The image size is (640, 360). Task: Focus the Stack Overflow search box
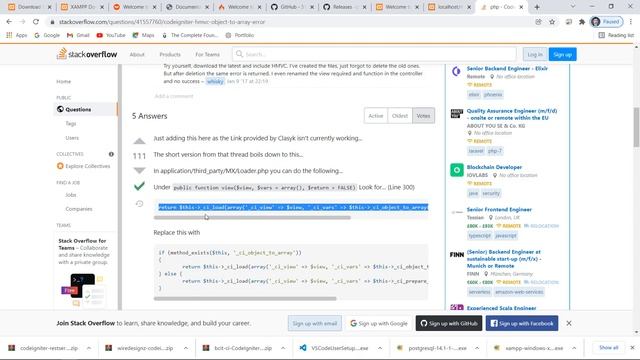click(x=374, y=54)
